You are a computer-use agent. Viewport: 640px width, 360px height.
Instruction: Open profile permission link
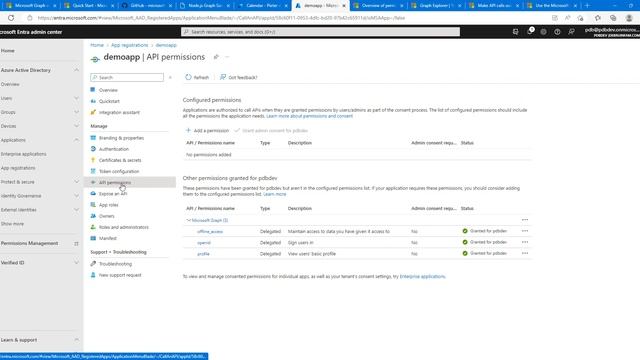(x=203, y=254)
